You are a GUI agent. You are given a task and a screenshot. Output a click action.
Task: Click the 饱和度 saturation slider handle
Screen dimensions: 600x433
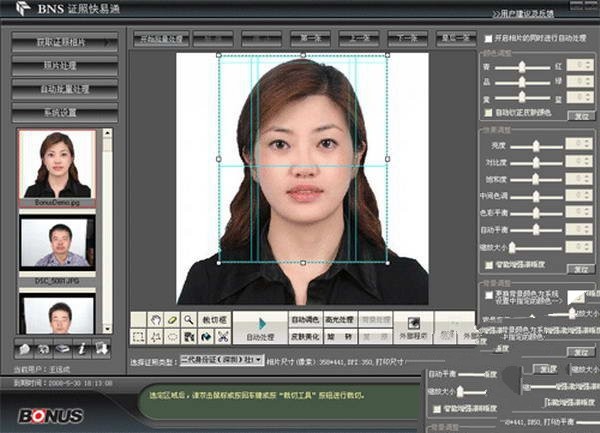coord(536,179)
